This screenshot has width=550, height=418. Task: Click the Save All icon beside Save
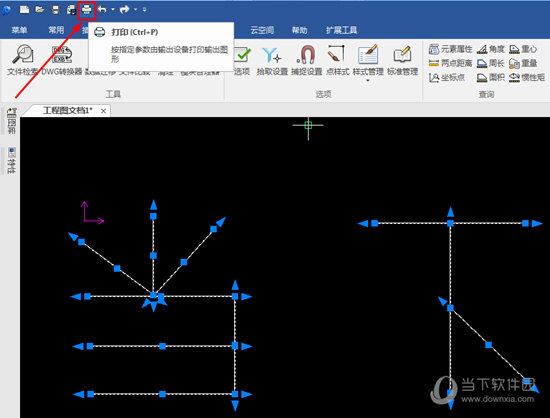[x=72, y=9]
